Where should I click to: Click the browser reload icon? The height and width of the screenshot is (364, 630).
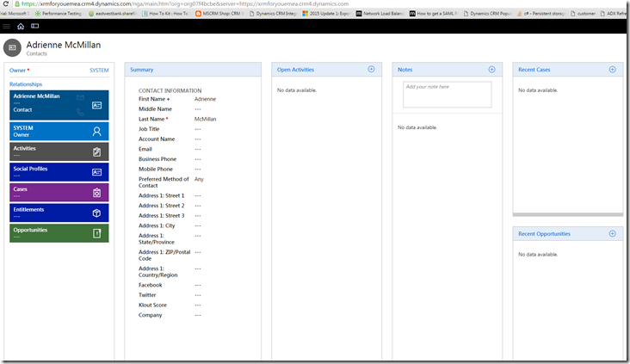point(6,3)
